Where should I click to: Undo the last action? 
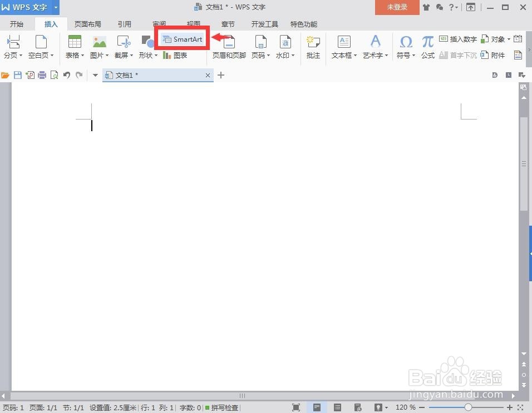[x=67, y=75]
